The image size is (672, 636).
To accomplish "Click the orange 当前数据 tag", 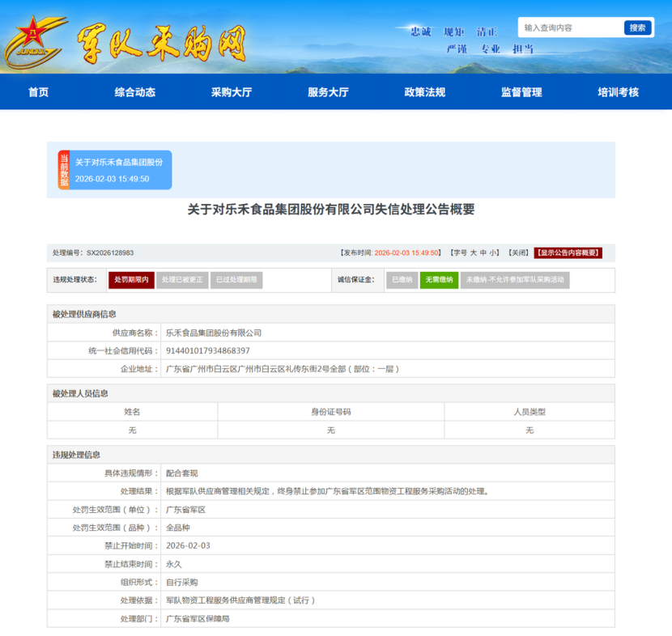I will click(64, 170).
